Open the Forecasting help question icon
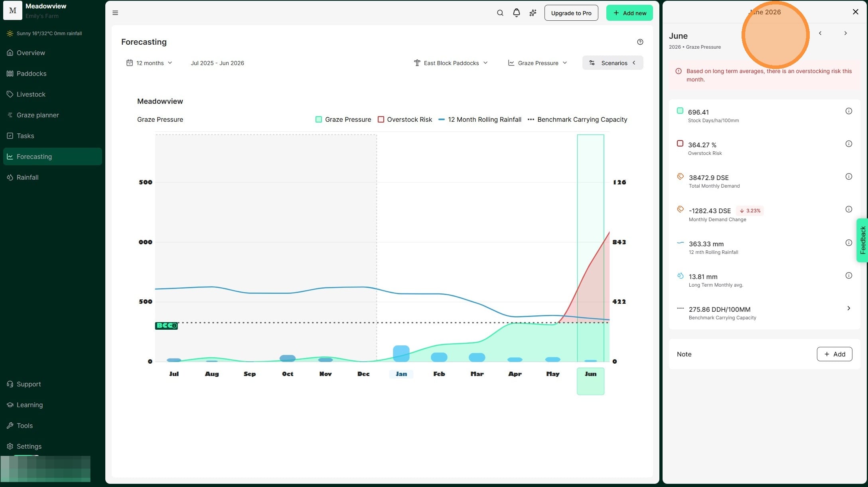868x487 pixels. (x=640, y=42)
